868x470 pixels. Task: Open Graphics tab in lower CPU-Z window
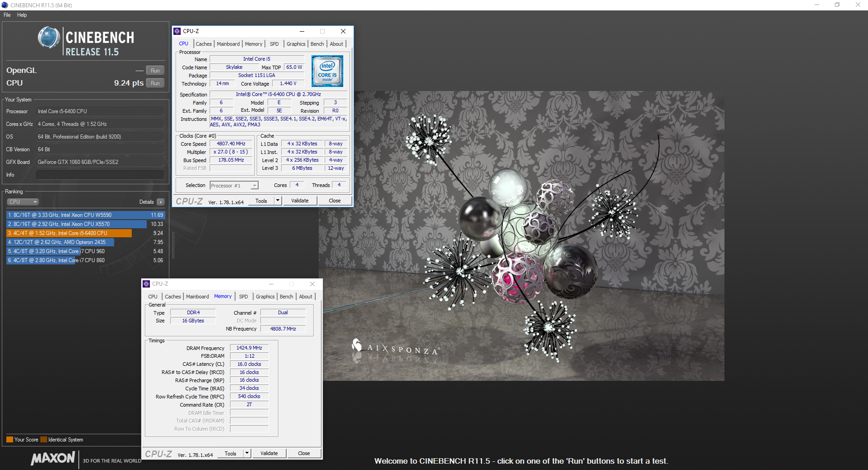coord(265,297)
